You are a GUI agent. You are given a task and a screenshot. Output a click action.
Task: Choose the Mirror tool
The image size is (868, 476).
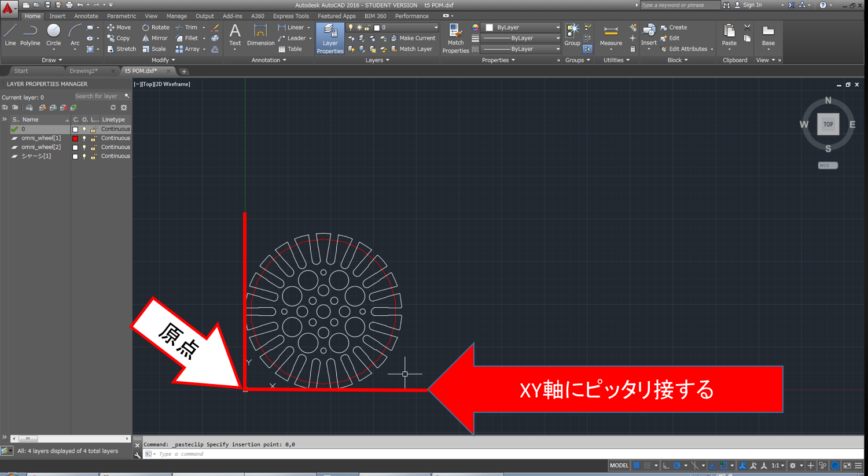155,38
